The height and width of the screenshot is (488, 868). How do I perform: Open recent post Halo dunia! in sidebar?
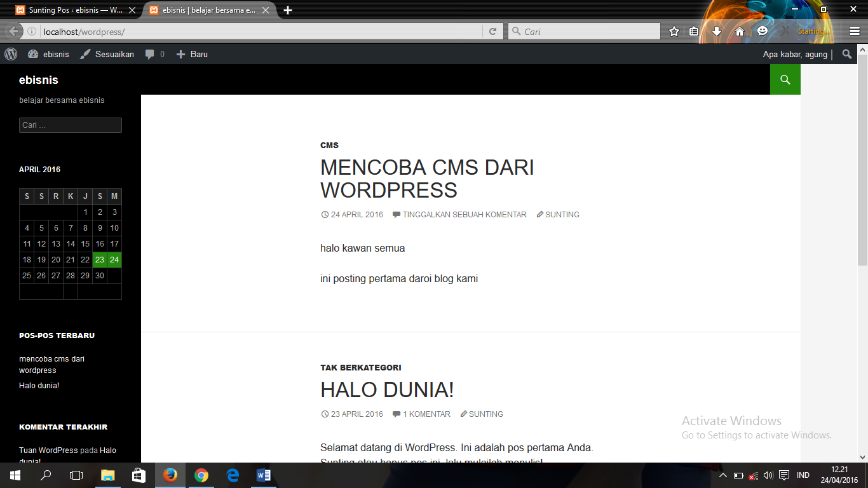click(39, 386)
